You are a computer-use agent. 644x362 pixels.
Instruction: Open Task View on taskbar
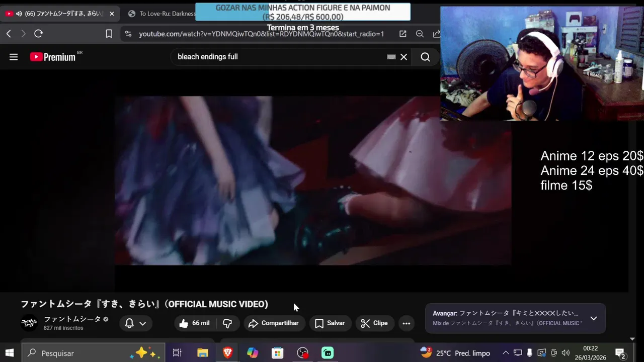tap(177, 353)
